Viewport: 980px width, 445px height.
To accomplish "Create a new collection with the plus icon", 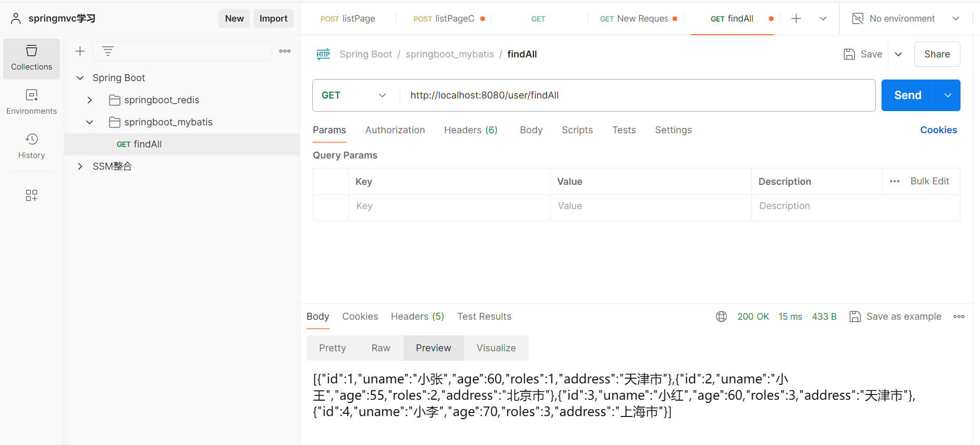I will click(x=80, y=51).
